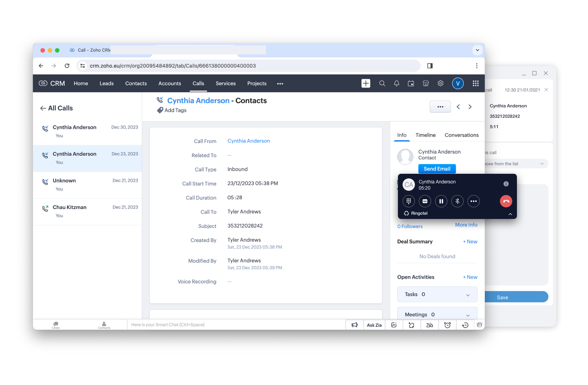Click the Send Email button
588x385 pixels.
pos(437,169)
